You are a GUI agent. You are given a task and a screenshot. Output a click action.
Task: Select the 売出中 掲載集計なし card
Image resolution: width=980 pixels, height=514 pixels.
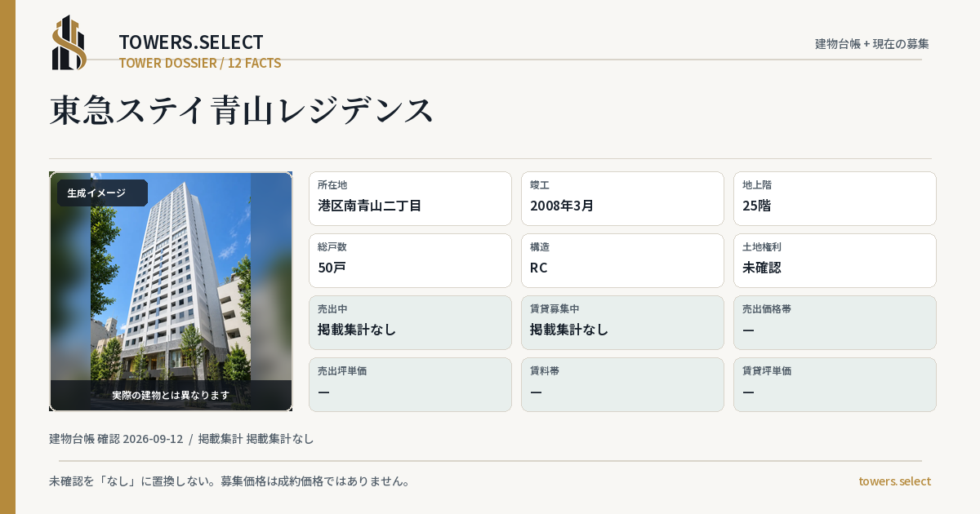click(x=410, y=322)
